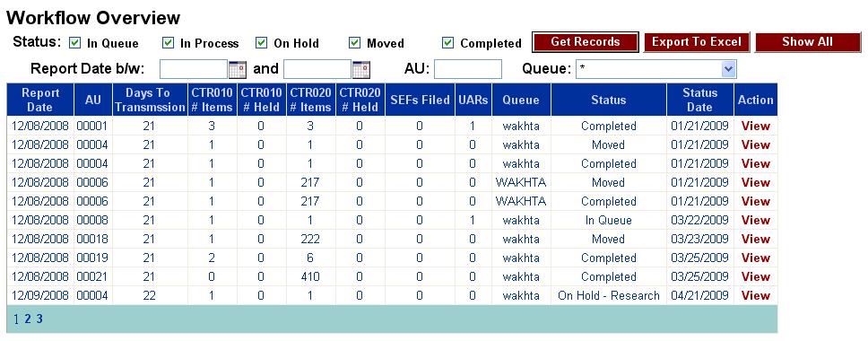Click the SEFs Filed column header

pos(420,101)
